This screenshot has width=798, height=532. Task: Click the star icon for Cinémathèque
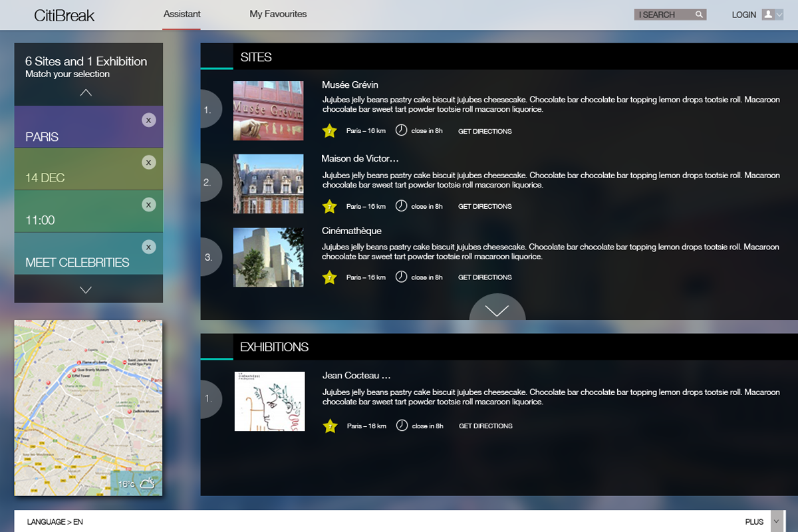pos(329,277)
